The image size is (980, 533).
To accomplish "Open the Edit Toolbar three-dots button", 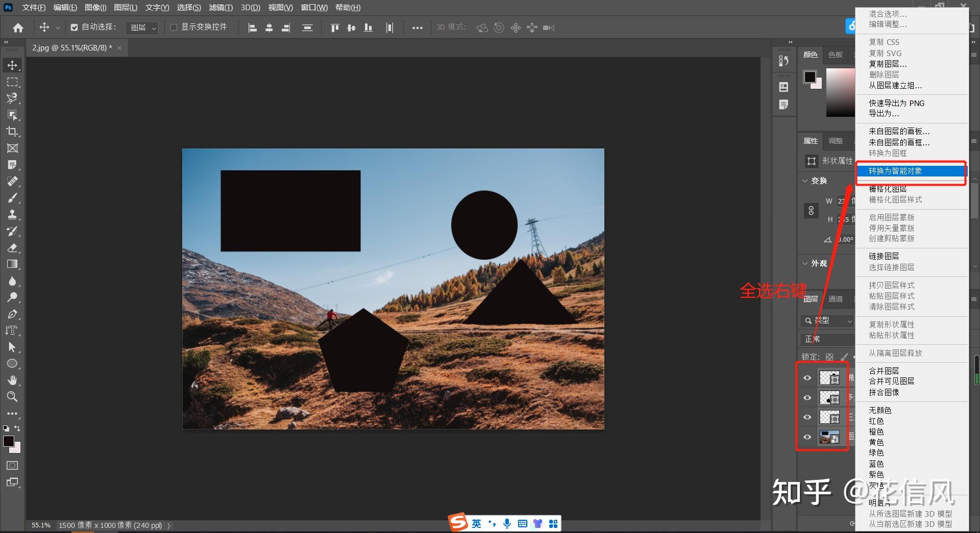I will (x=12, y=414).
